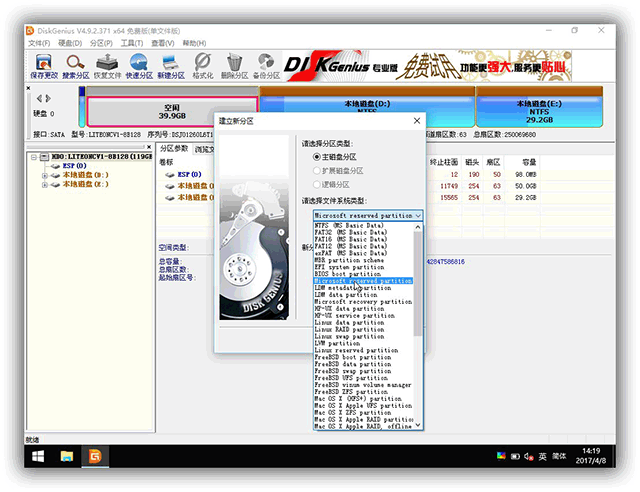
Task: Choose LVM partition in list
Action: click(x=363, y=343)
